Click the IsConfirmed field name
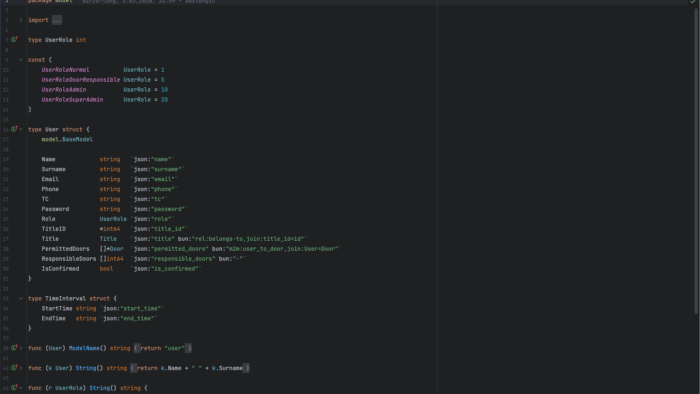Screen dimensions: 700x394 point(60,269)
